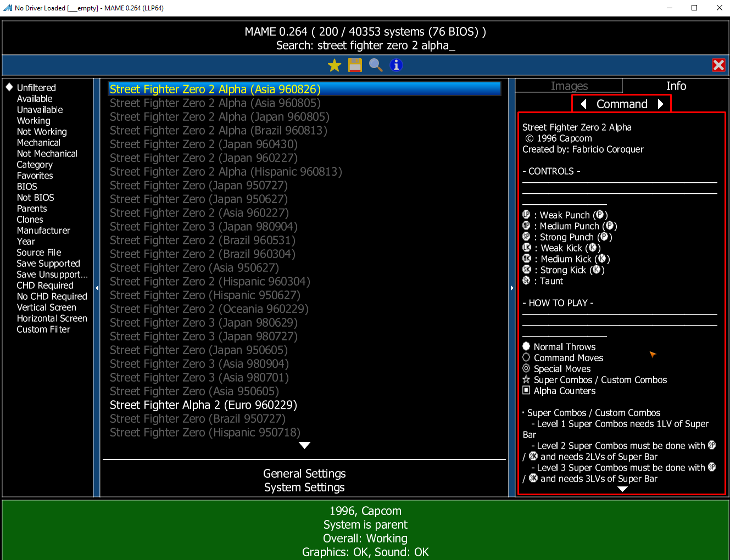Choose the No CHD Required filter
The image size is (730, 560).
[x=52, y=296]
